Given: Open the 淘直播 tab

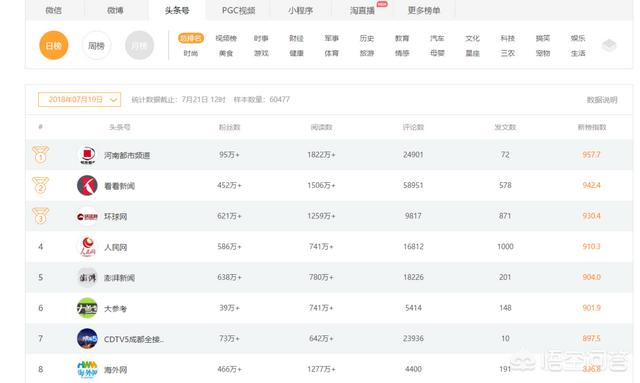Looking at the screenshot, I should coord(362,10).
